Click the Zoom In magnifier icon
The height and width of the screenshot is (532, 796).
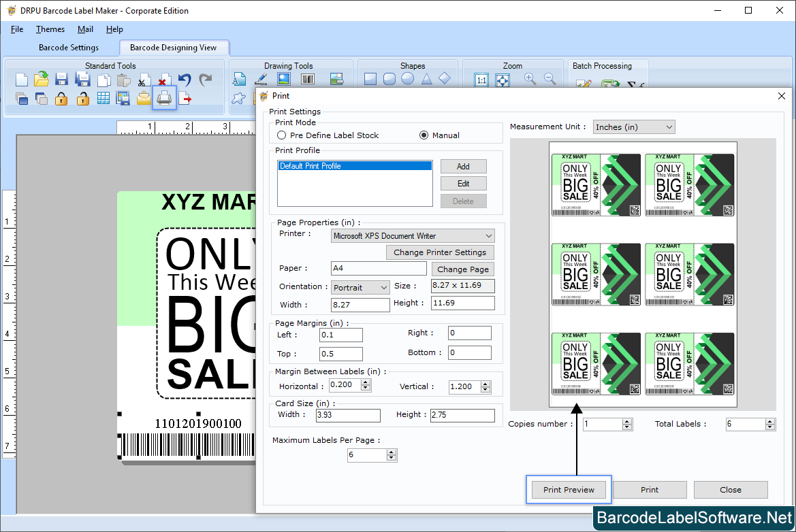[x=528, y=79]
